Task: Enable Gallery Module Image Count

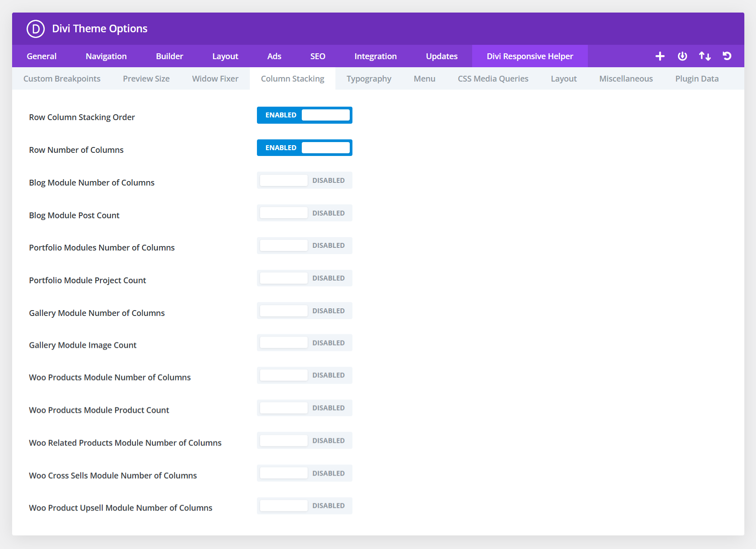Action: click(x=304, y=342)
